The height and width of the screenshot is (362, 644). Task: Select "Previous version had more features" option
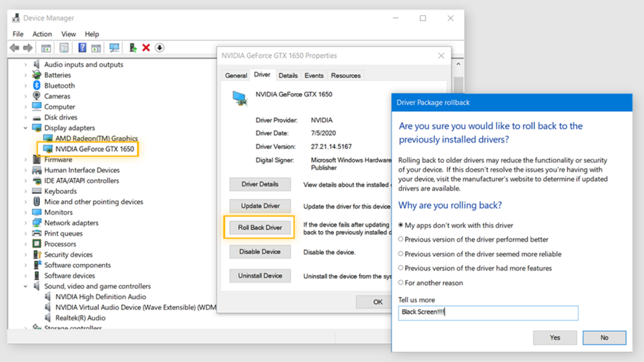click(x=401, y=268)
